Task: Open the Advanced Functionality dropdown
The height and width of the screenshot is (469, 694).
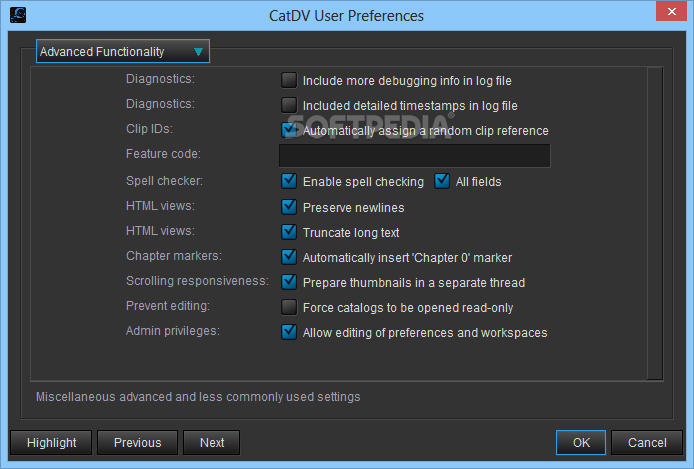Action: pyautogui.click(x=123, y=51)
